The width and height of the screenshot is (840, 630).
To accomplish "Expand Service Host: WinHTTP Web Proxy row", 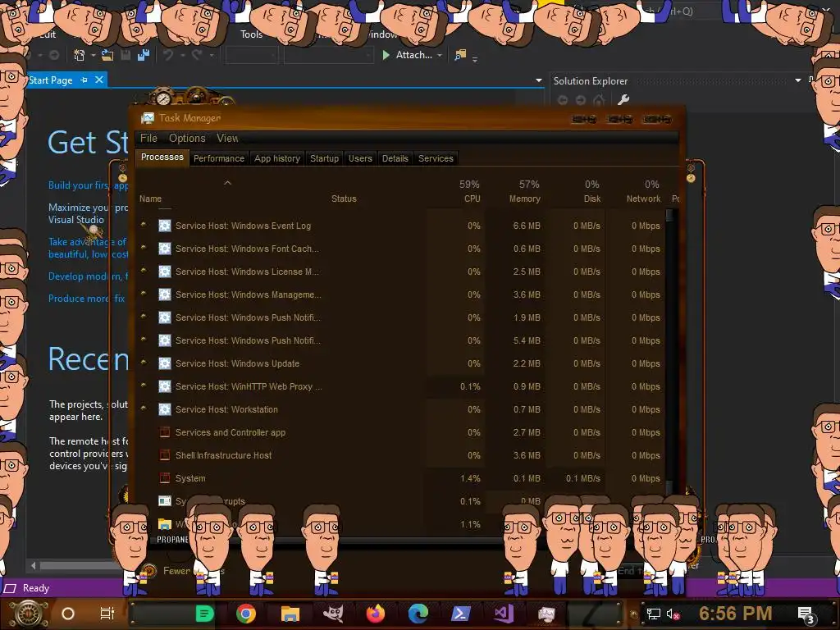I will pyautogui.click(x=144, y=386).
